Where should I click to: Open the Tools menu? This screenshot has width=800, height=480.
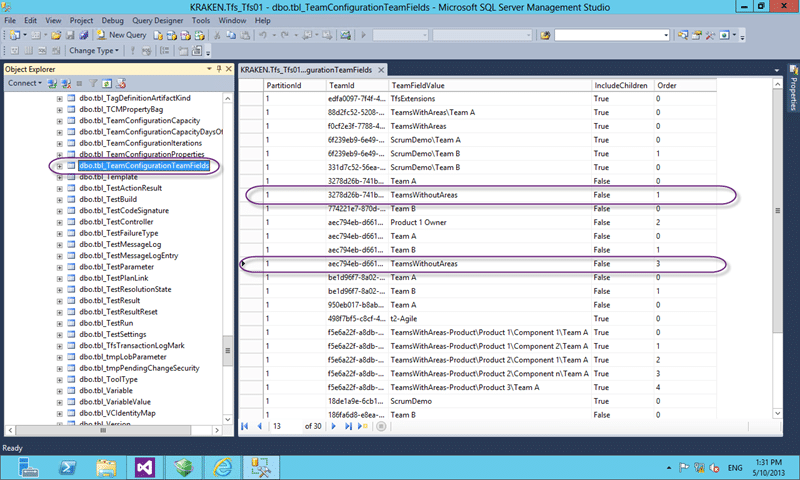pyautogui.click(x=201, y=20)
